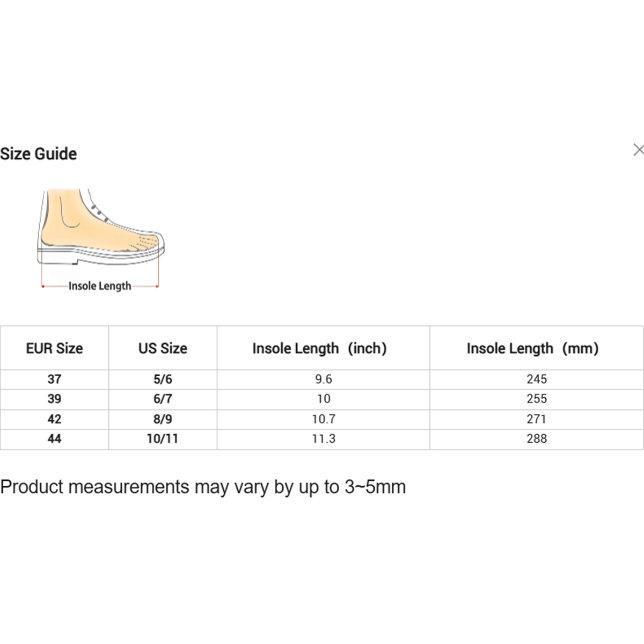Select EUR size 42 cell
This screenshot has height=644, width=644.
point(54,419)
